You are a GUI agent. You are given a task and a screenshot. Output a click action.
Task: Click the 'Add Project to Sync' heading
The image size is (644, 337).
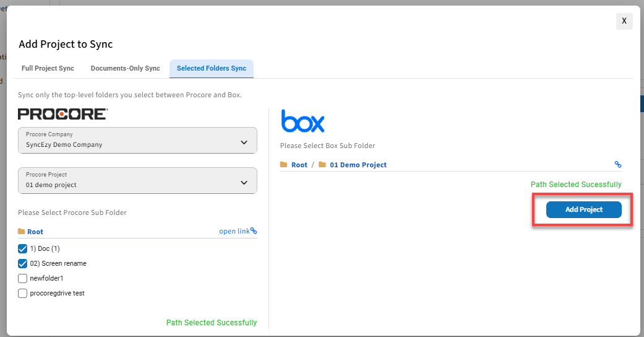coord(66,44)
